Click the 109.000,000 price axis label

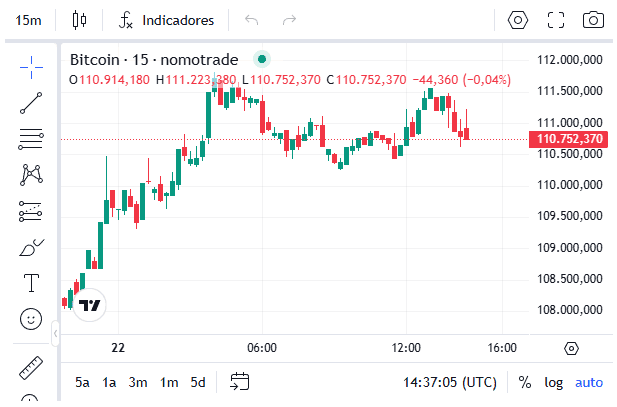click(570, 248)
